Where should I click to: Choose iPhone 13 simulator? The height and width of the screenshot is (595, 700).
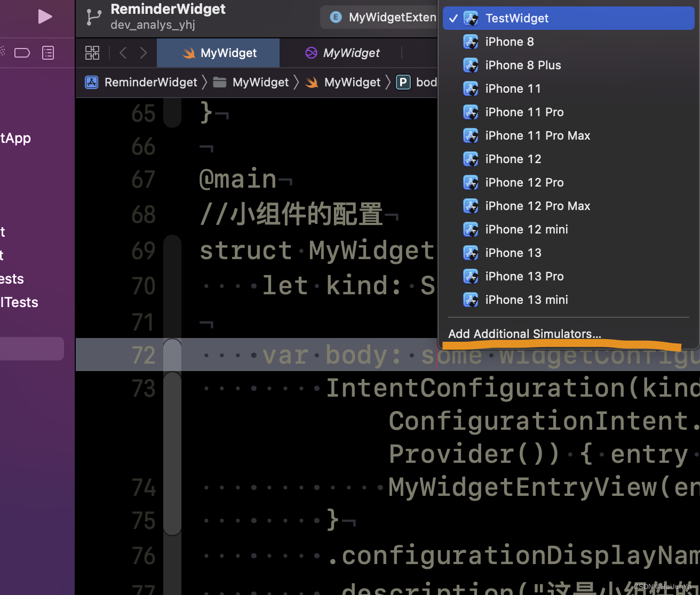point(569,253)
